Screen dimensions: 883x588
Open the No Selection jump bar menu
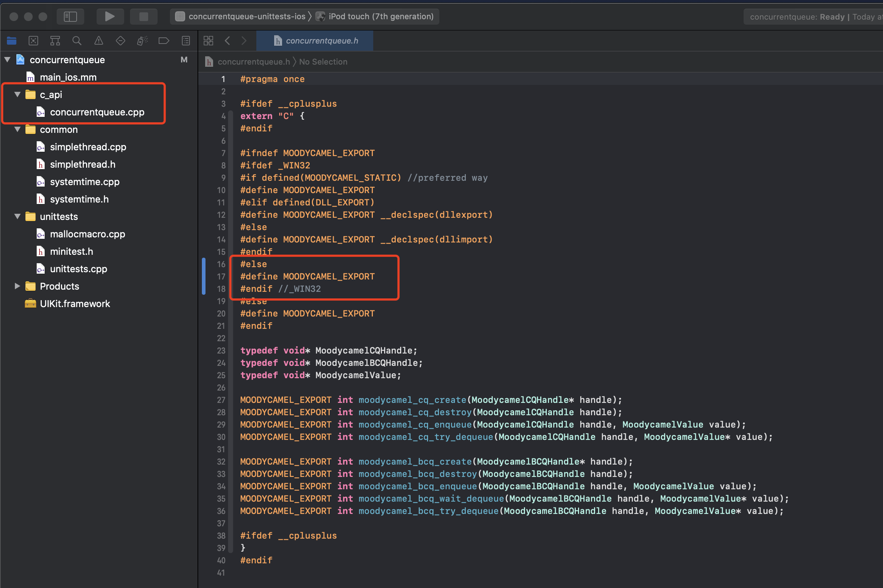click(323, 61)
